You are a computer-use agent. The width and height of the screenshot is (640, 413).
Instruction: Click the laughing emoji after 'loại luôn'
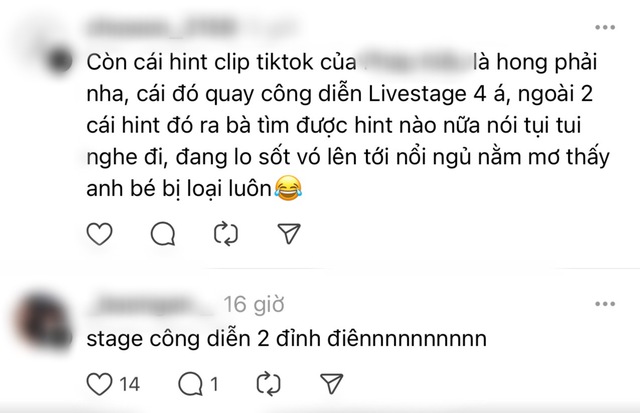286,187
